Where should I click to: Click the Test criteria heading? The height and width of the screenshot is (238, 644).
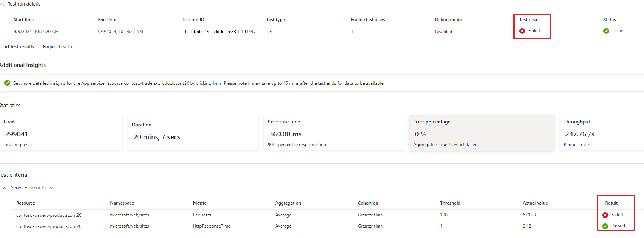click(x=13, y=175)
